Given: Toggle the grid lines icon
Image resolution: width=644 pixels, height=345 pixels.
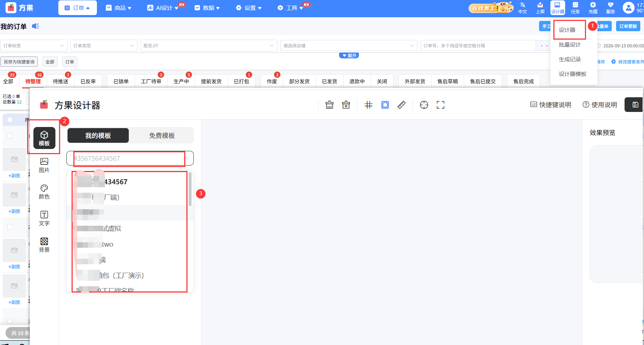Looking at the screenshot, I should coord(368,105).
